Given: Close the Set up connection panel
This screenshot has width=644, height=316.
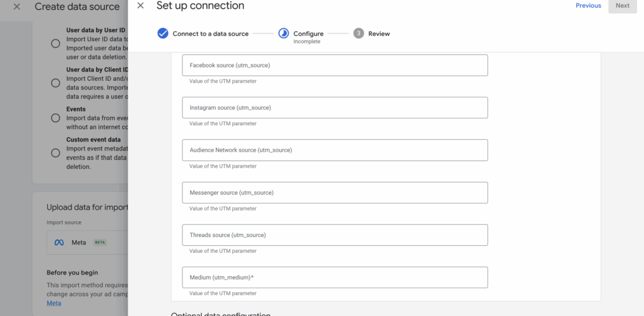Looking at the screenshot, I should (x=140, y=6).
